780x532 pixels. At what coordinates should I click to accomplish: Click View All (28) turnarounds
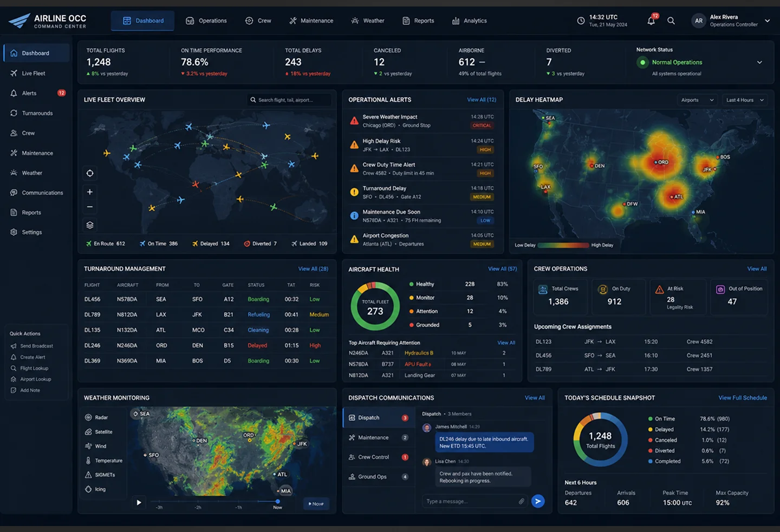tap(313, 269)
